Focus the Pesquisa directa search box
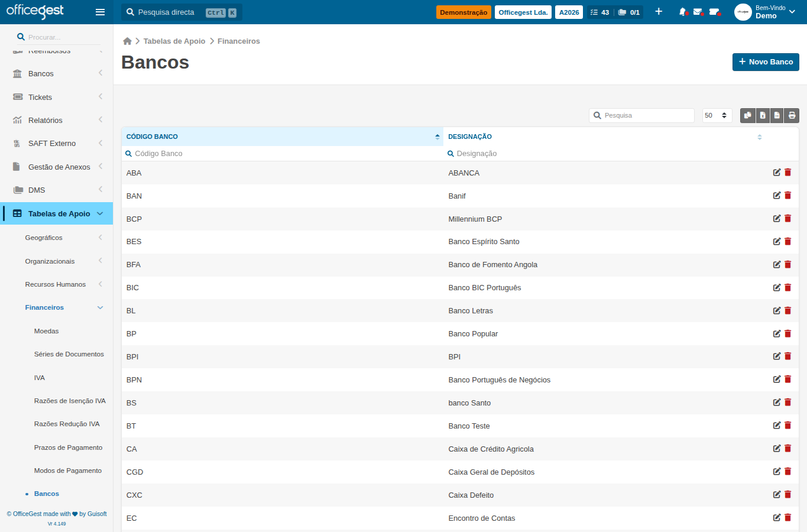The height and width of the screenshot is (532, 807). [x=182, y=12]
